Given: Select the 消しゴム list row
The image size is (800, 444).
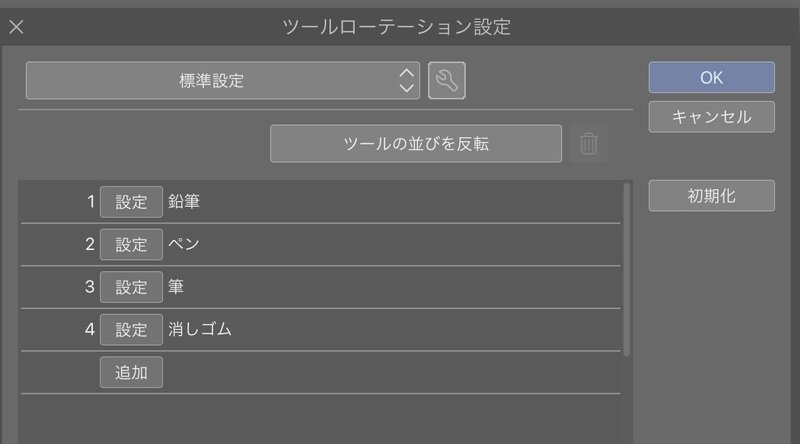Looking at the screenshot, I should coord(320,330).
